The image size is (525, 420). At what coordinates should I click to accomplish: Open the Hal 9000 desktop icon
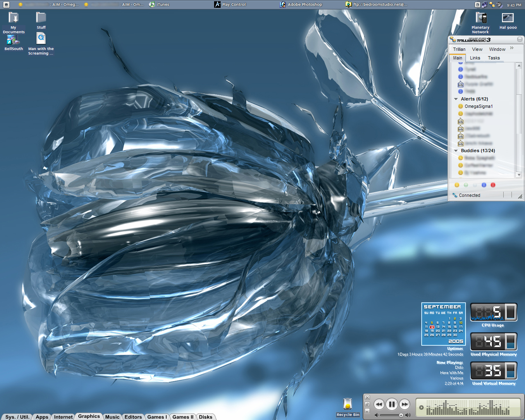click(508, 21)
